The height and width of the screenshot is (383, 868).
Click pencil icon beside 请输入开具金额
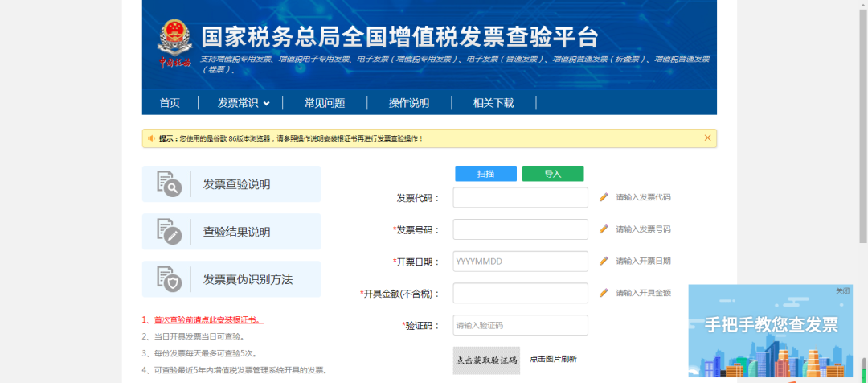604,293
